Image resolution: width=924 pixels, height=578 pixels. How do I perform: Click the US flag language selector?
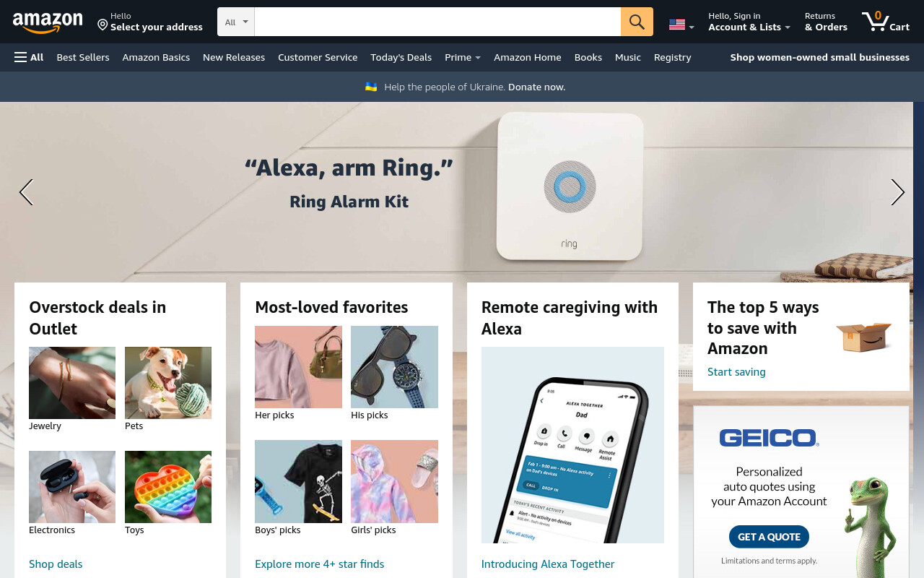coord(681,25)
